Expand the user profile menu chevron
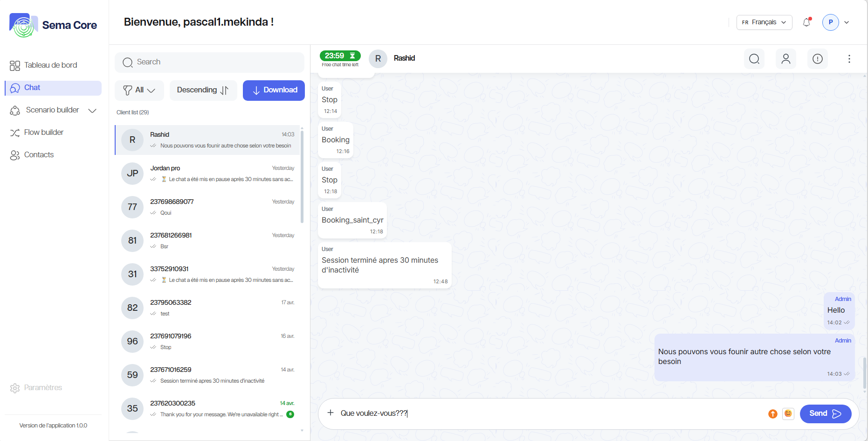 point(847,22)
